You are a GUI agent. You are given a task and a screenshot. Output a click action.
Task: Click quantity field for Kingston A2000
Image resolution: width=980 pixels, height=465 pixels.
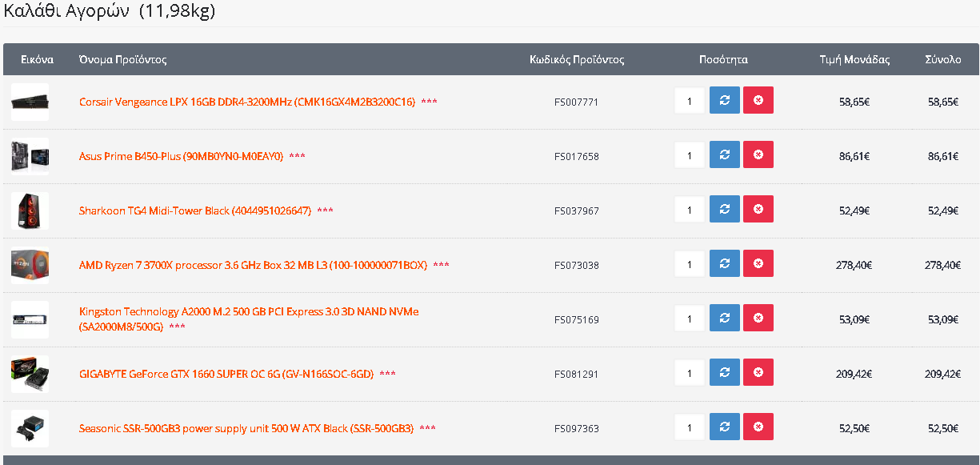[x=690, y=319]
